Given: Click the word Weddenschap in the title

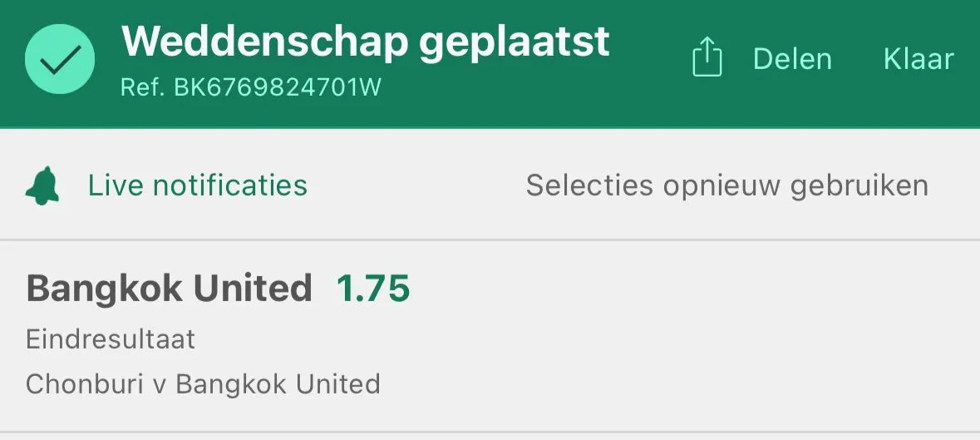Looking at the screenshot, I should [265, 42].
